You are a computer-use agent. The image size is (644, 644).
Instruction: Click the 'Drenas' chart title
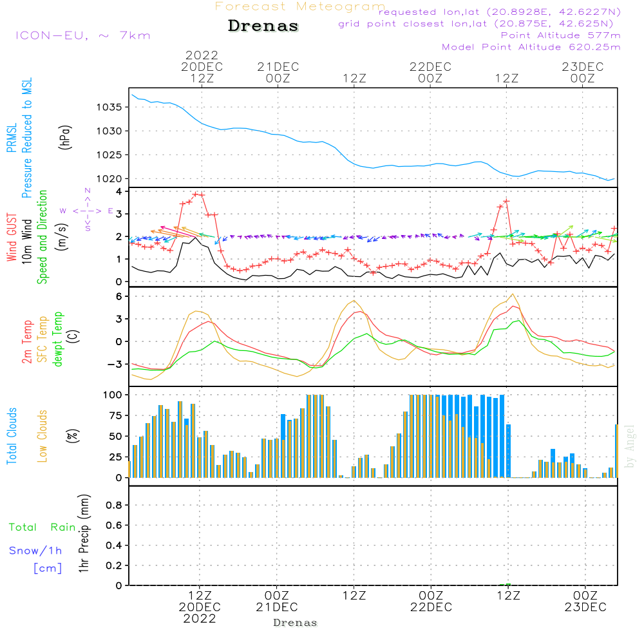[263, 26]
